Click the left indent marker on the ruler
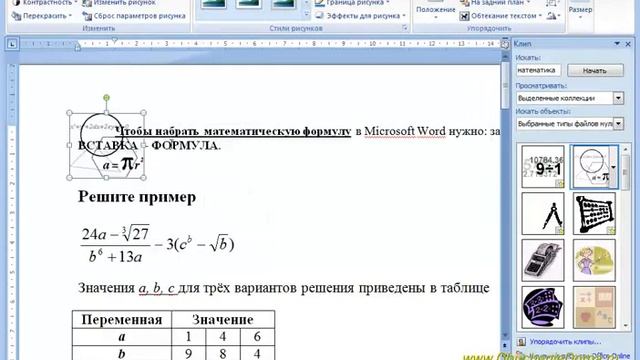 pyautogui.click(x=78, y=47)
